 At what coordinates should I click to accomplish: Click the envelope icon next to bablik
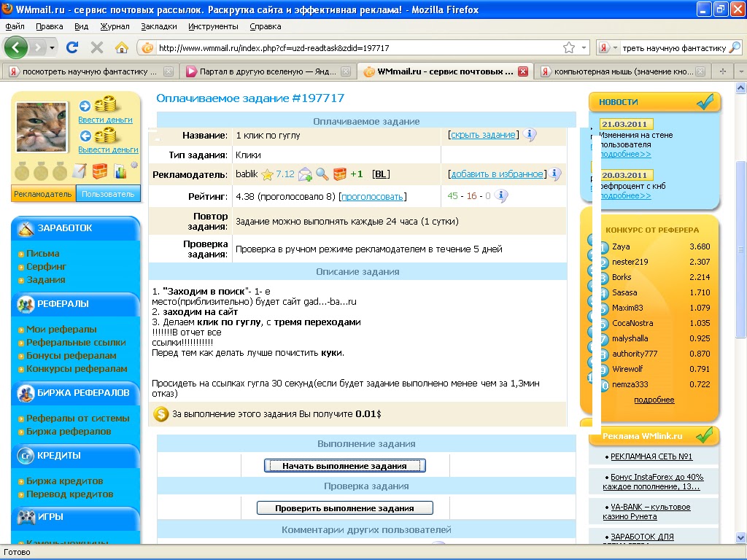coord(305,174)
